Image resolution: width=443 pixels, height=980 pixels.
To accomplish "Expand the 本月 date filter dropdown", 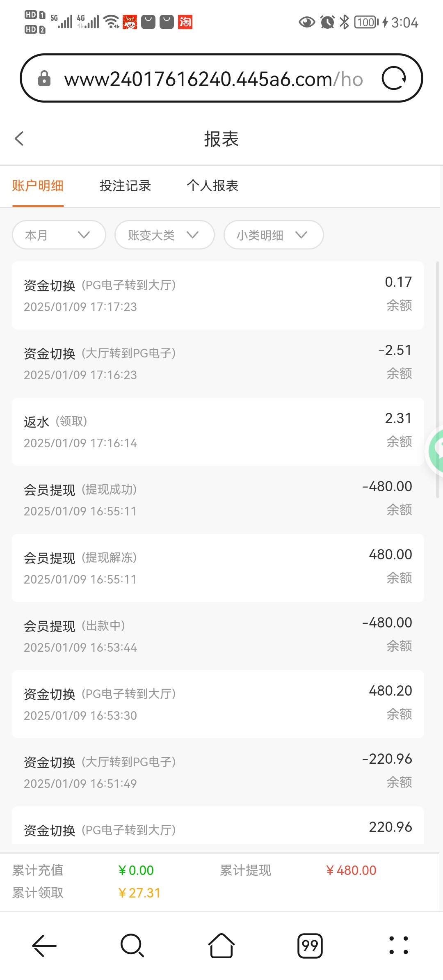I will click(x=59, y=235).
